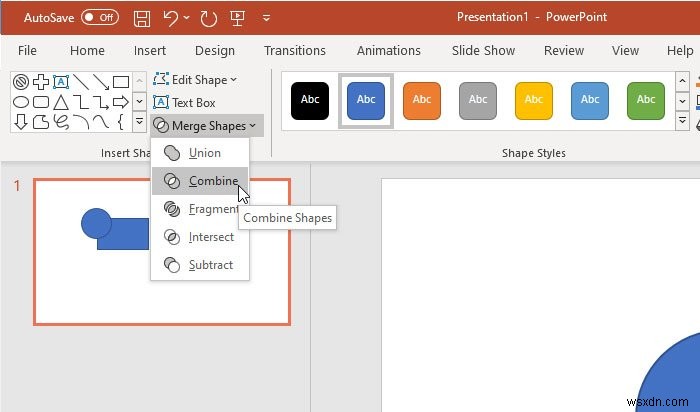Select the Rectangle shape in gallery
Viewport: 700px width, 412px height.
tap(121, 82)
